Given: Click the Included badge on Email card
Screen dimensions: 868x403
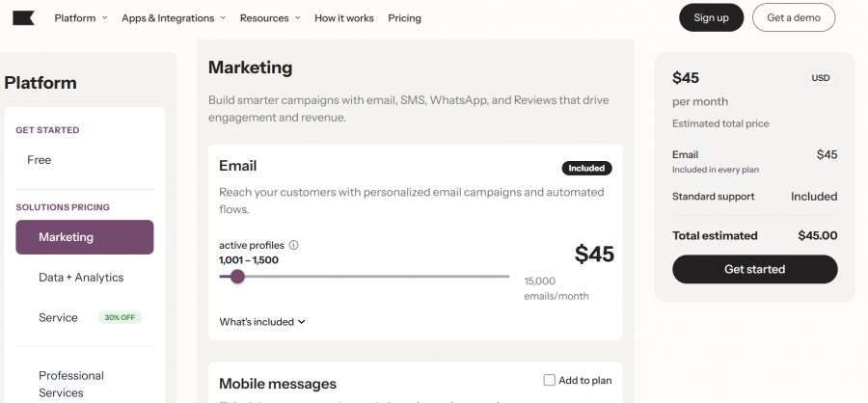Looking at the screenshot, I should [586, 168].
